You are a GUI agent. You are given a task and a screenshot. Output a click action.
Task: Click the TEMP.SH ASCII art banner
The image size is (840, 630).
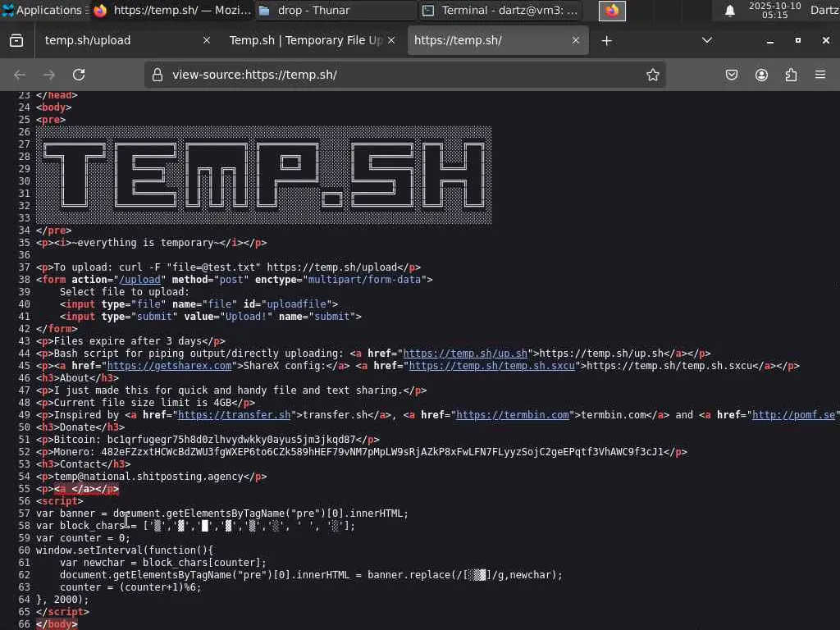(x=263, y=176)
